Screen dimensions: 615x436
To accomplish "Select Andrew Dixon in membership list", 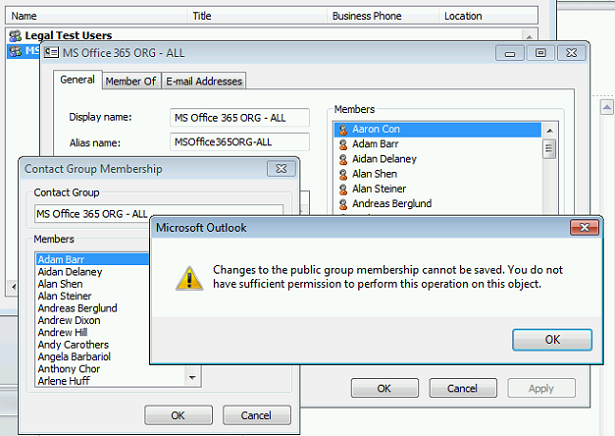I will (93, 320).
